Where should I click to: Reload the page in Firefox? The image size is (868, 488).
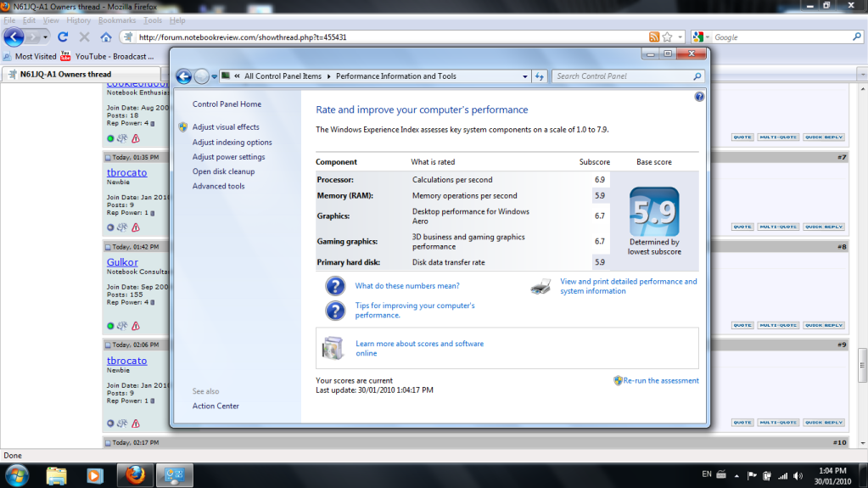click(63, 37)
